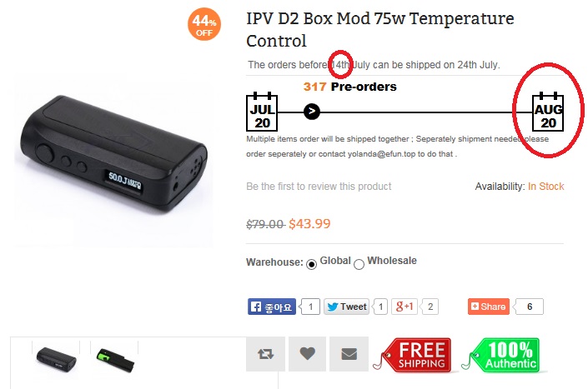Click the compare arrows icon button
This screenshot has width=588, height=389.
[265, 354]
